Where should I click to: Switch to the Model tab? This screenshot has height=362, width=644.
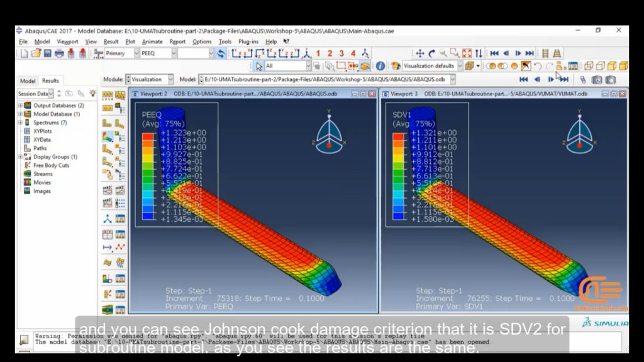click(x=26, y=80)
